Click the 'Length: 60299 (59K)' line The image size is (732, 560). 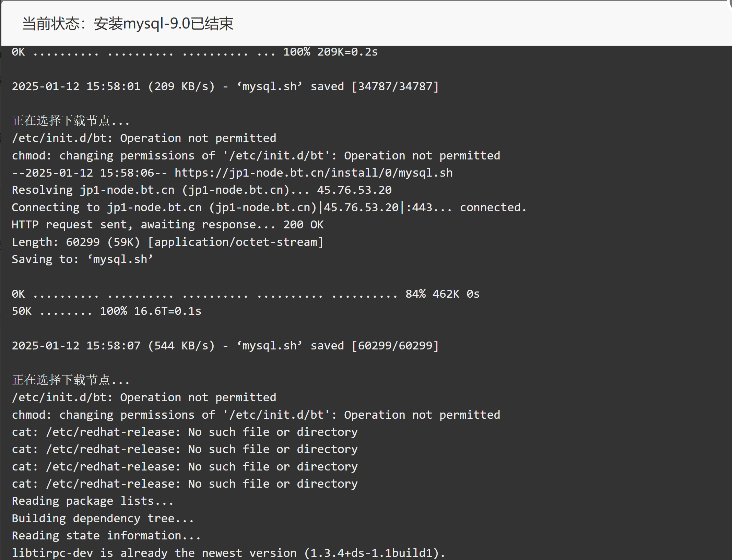coord(168,242)
